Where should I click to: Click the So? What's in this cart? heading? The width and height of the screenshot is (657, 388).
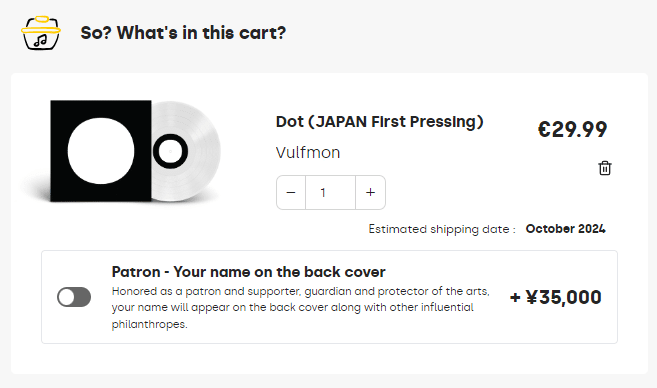tap(183, 33)
